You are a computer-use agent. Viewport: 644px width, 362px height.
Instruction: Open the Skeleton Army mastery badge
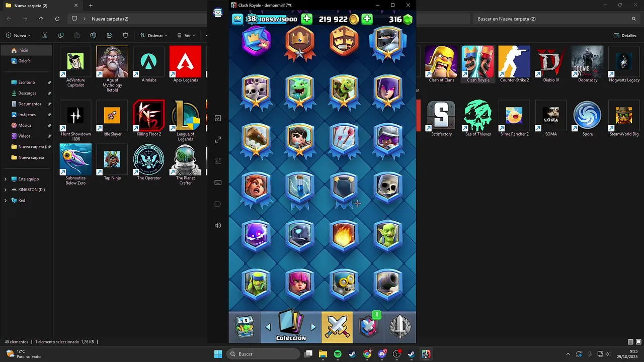(256, 93)
